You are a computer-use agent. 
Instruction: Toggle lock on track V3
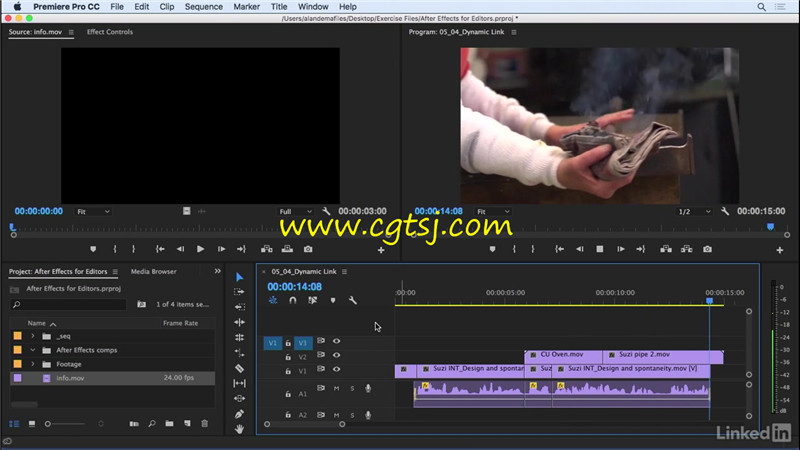[x=288, y=343]
